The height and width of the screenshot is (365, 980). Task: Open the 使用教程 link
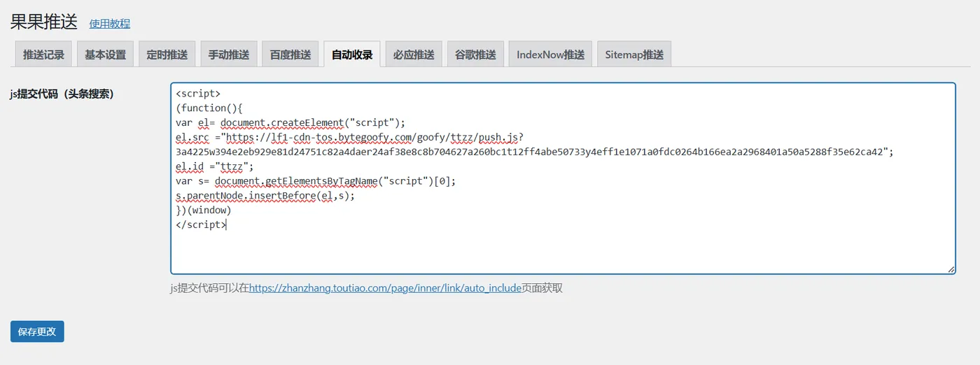click(109, 24)
